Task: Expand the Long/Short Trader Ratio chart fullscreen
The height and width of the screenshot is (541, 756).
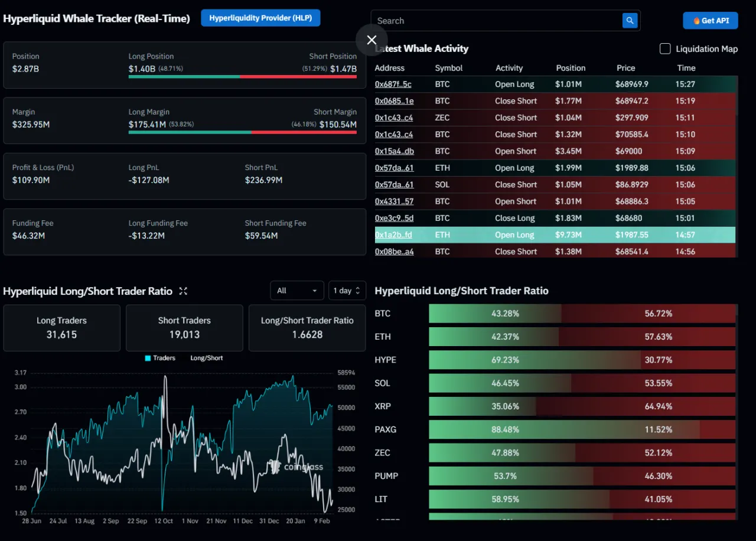Action: [x=183, y=291]
